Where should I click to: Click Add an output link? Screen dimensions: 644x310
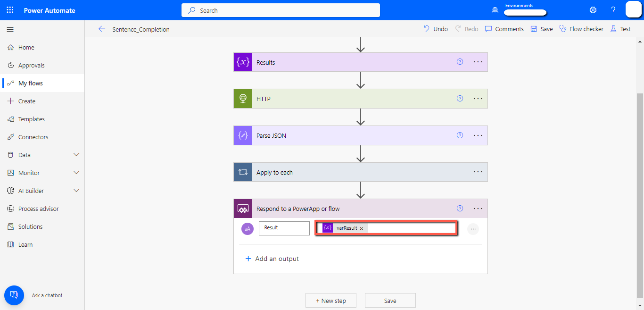pyautogui.click(x=272, y=259)
